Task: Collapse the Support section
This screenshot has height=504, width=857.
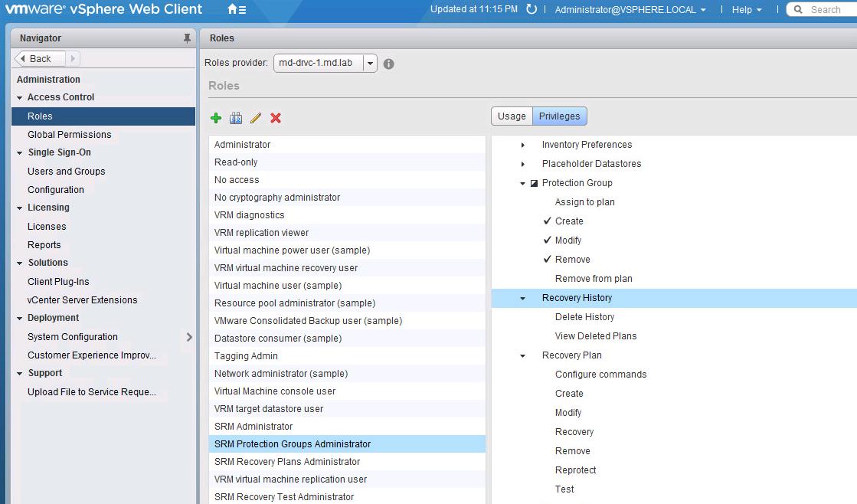Action: click(20, 374)
